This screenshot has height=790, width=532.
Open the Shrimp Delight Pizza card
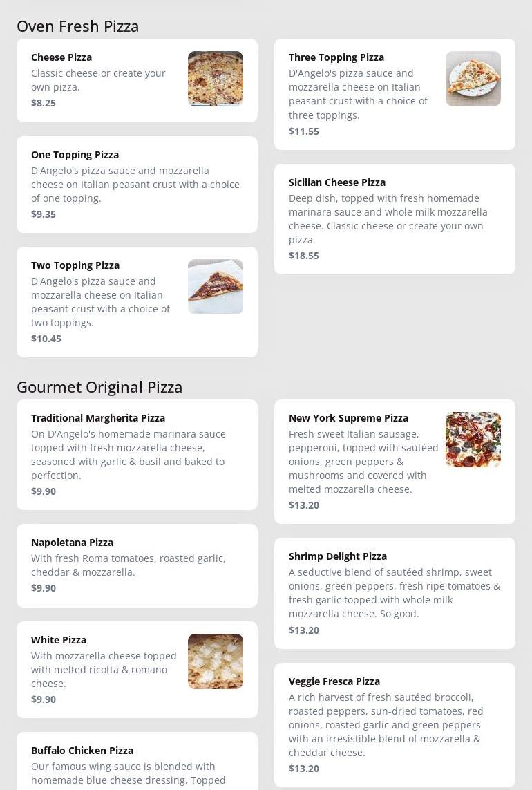coord(395,594)
